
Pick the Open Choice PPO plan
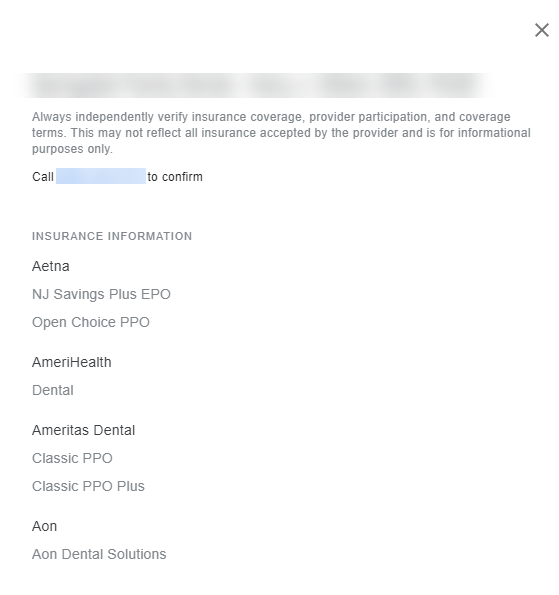click(x=91, y=322)
